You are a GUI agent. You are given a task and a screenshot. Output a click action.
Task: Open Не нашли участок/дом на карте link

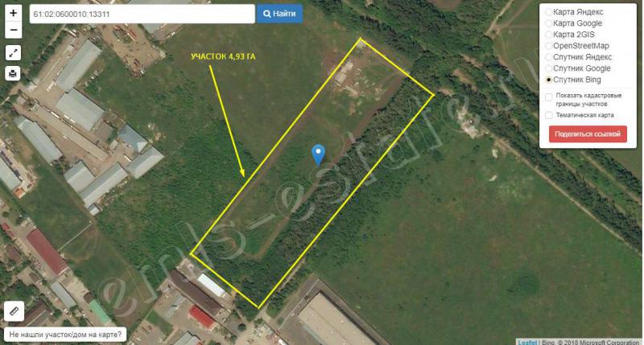click(x=65, y=335)
